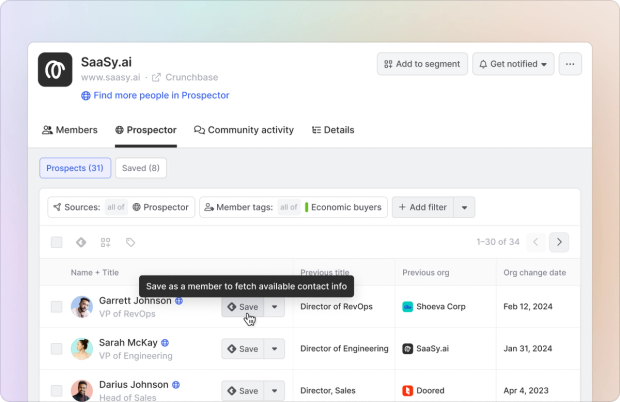Click the Jan 31, 2024 date cell
The width and height of the screenshot is (620, 402).
pyautogui.click(x=527, y=349)
